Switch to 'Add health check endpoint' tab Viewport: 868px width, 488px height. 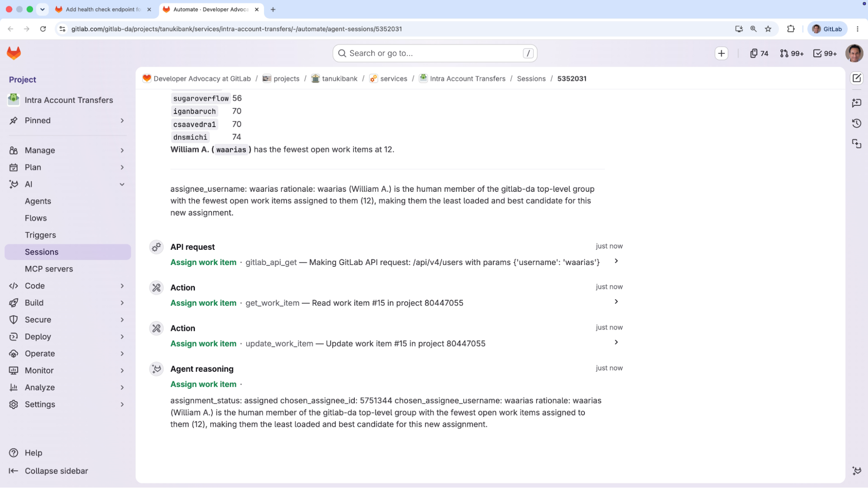pyautogui.click(x=103, y=10)
